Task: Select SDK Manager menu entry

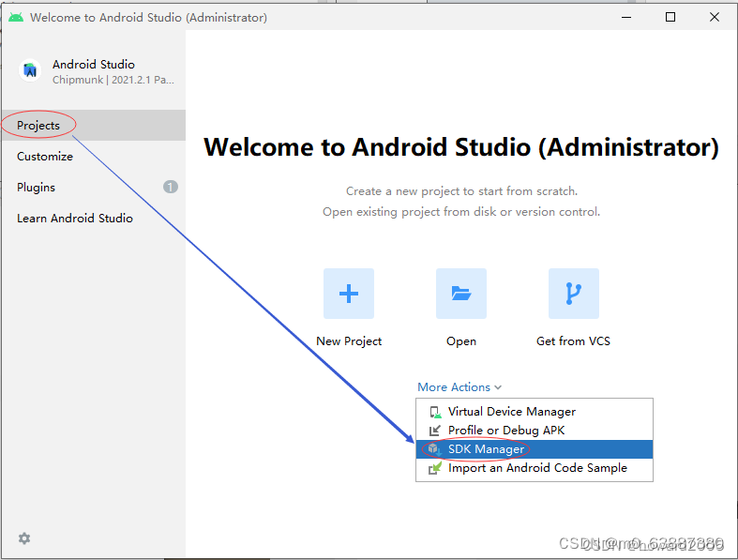Action: click(535, 449)
